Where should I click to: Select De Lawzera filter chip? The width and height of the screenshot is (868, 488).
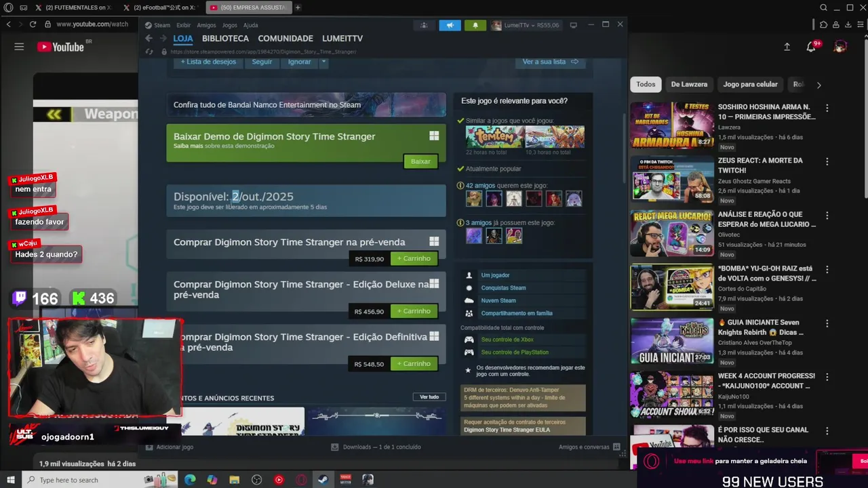pos(689,85)
